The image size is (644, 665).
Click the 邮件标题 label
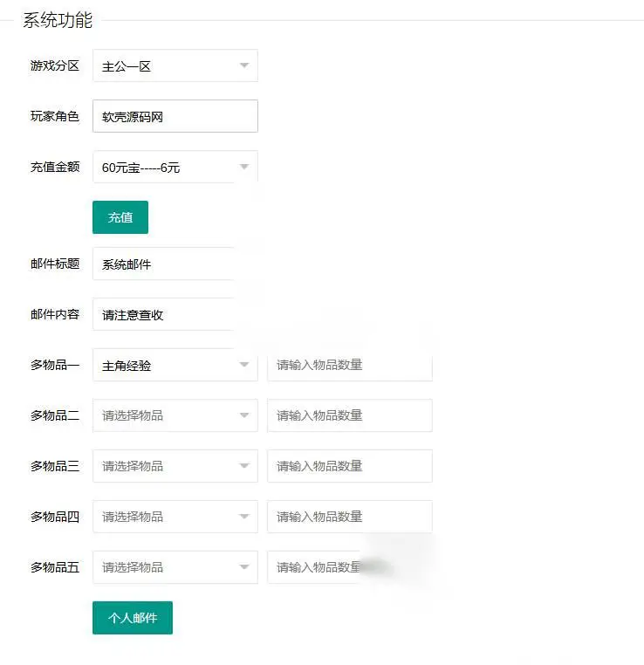55,264
